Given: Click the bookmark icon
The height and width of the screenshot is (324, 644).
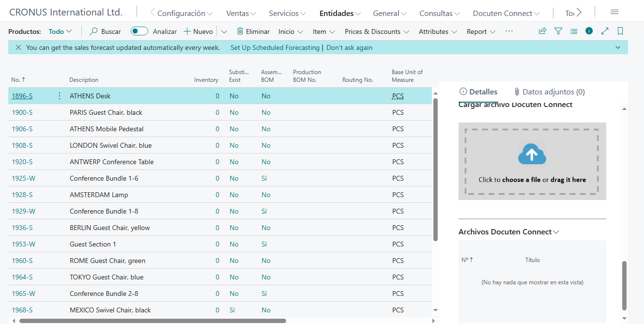Looking at the screenshot, I should 620,31.
